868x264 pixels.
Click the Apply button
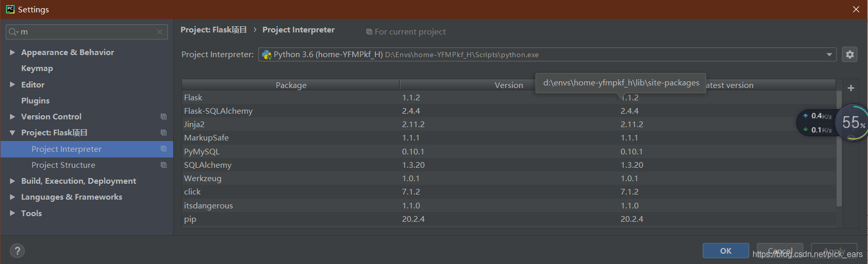pos(834,251)
